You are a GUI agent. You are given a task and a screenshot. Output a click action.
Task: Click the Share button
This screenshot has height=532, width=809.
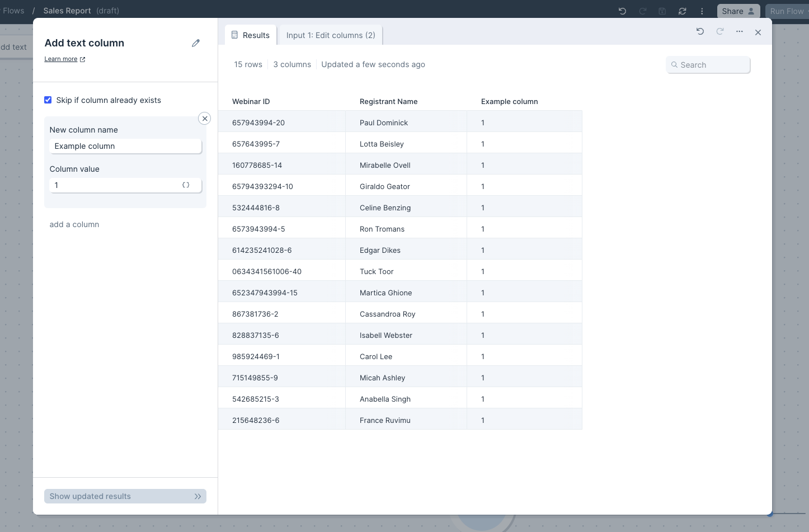738,11
